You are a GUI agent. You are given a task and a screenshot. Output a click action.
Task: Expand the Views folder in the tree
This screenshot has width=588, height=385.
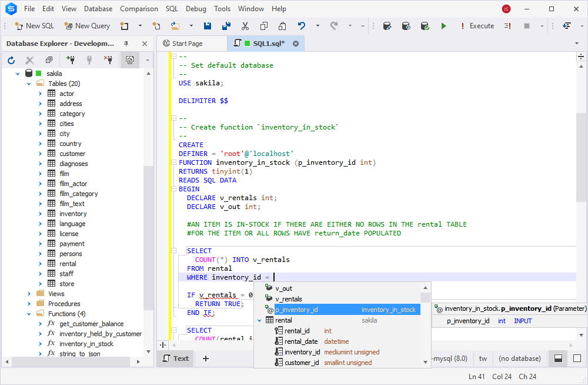pos(29,293)
